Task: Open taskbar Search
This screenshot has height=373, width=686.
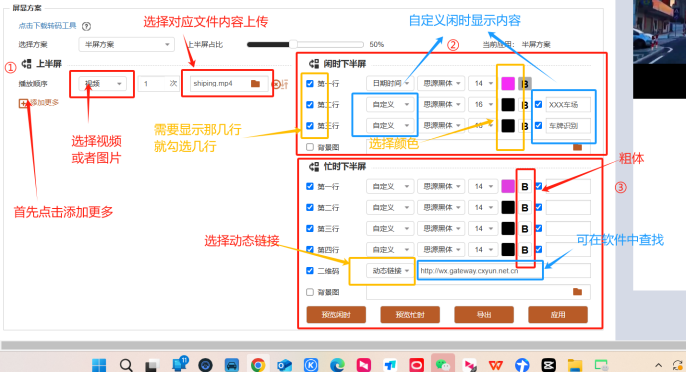Action: pyautogui.click(x=126, y=365)
